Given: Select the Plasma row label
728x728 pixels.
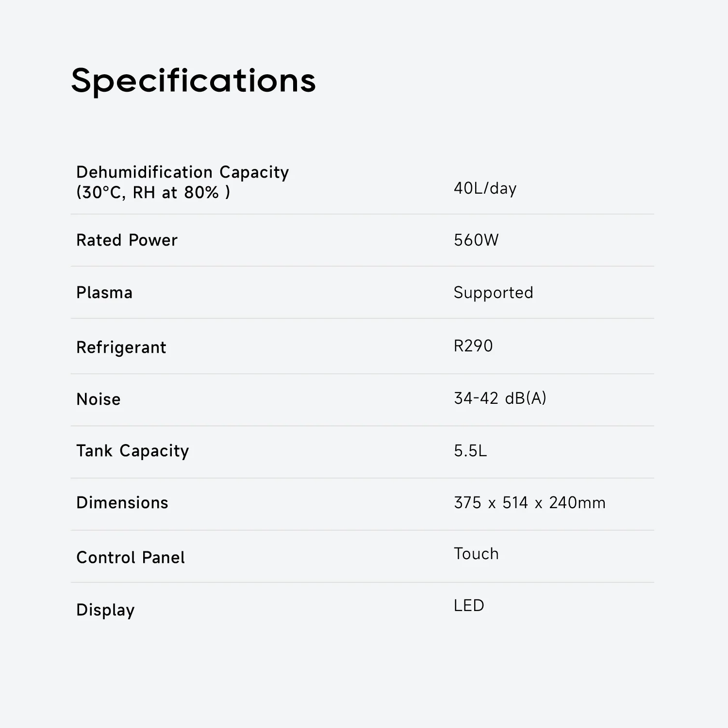Looking at the screenshot, I should pyautogui.click(x=104, y=293).
